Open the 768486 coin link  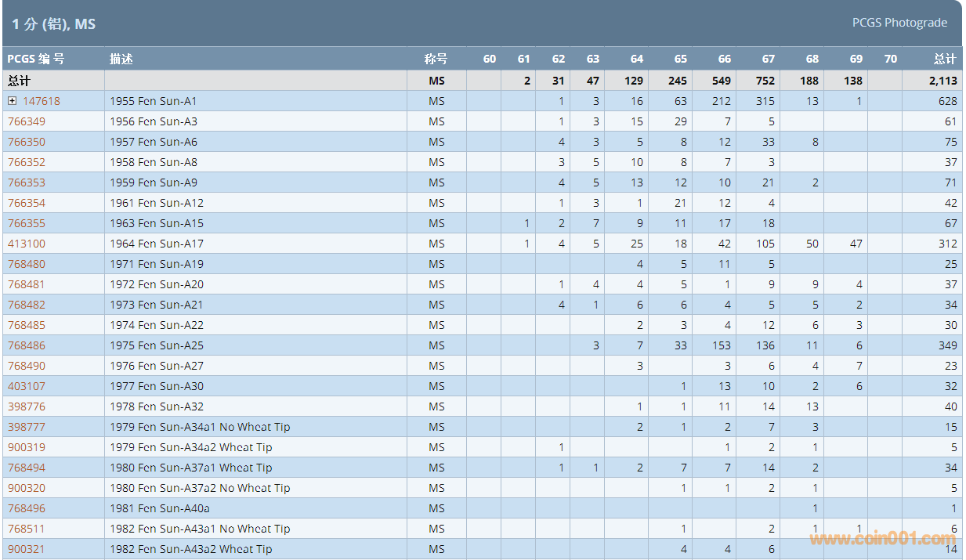(x=27, y=345)
